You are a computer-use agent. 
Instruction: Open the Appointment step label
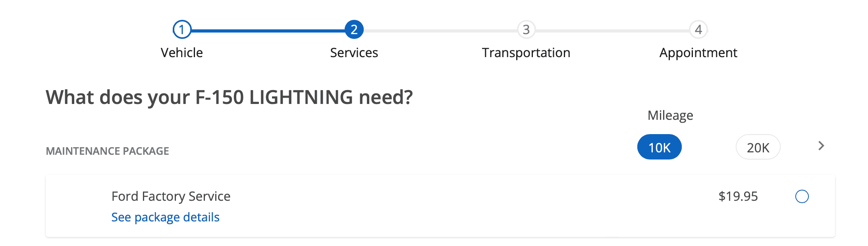pyautogui.click(x=698, y=53)
